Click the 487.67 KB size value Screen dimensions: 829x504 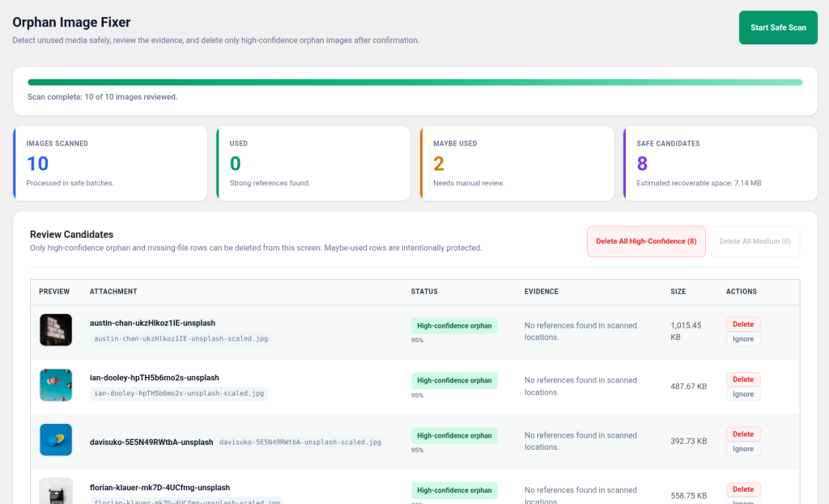(x=688, y=386)
